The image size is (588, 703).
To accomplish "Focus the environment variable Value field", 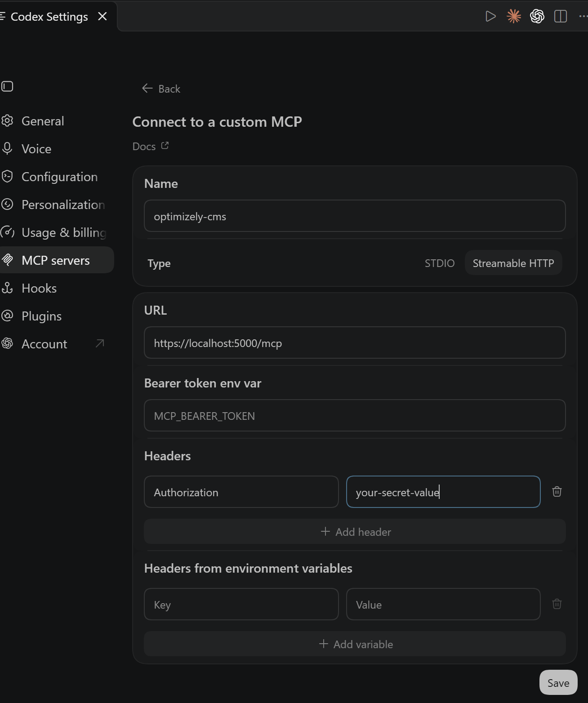I will pyautogui.click(x=443, y=604).
